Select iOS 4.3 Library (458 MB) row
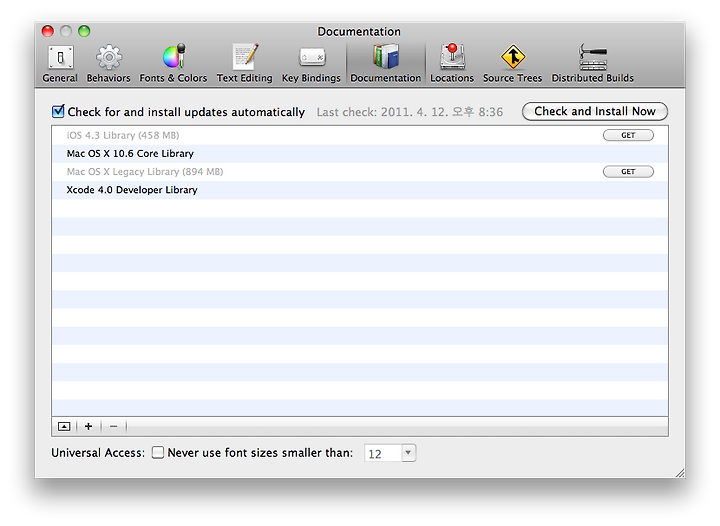Image resolution: width=720 pixels, height=526 pixels. 360,135
